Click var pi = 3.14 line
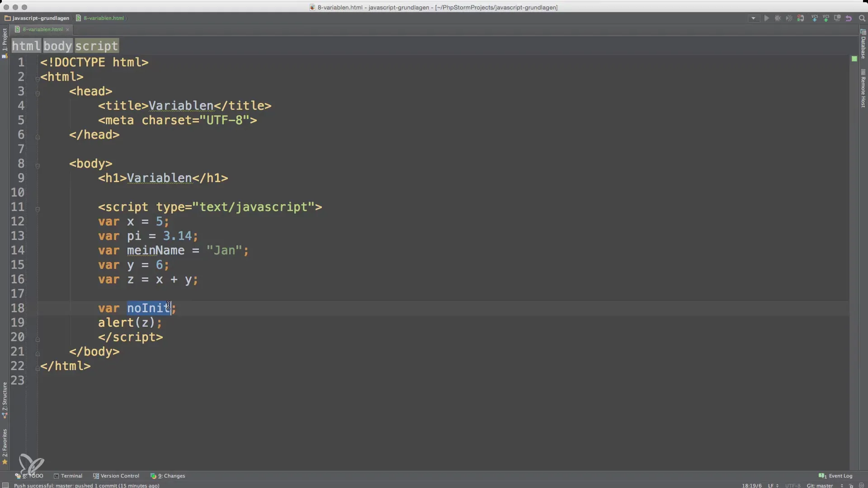868x488 pixels. click(148, 236)
